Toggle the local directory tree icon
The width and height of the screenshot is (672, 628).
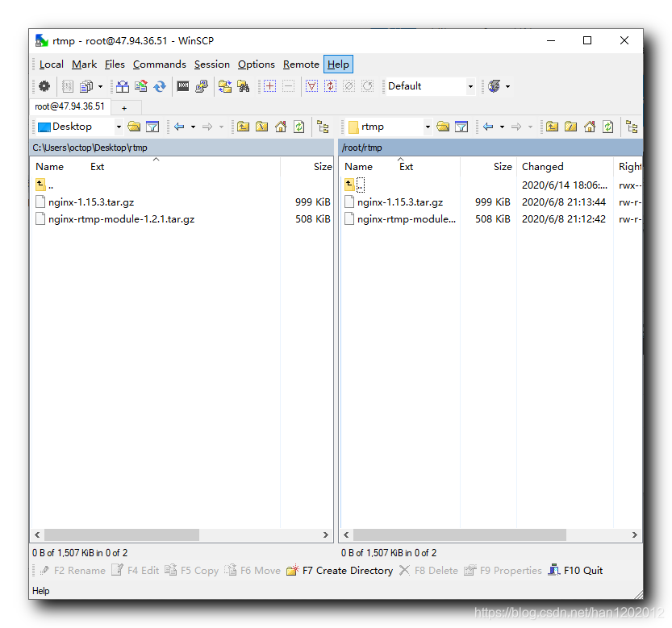[323, 127]
